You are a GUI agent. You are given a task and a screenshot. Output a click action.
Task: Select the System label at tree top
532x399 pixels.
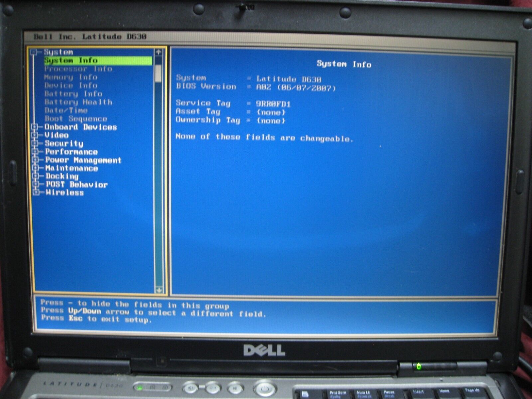[59, 52]
